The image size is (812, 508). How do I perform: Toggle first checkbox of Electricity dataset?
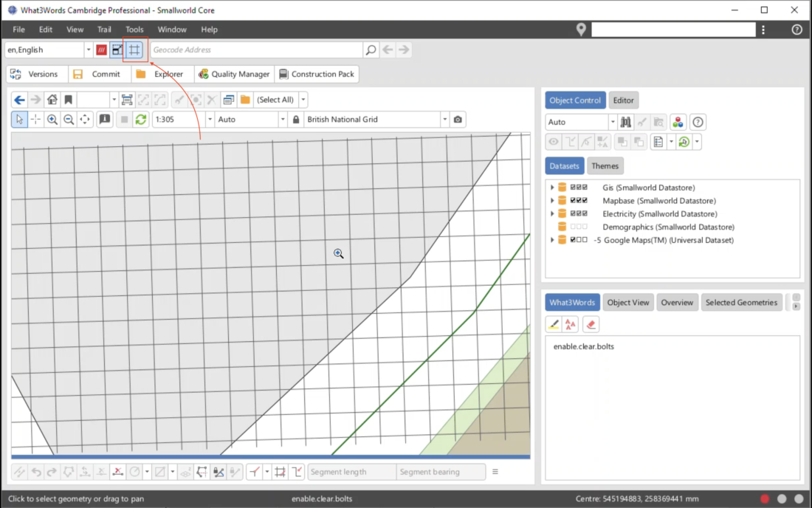(573, 213)
